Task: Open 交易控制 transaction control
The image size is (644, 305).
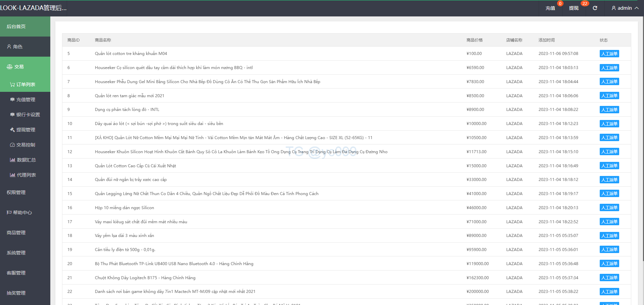Action: 25,145
